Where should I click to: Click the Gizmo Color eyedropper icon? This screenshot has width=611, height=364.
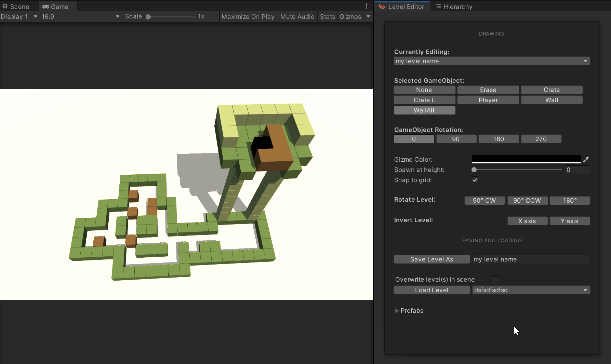point(586,159)
